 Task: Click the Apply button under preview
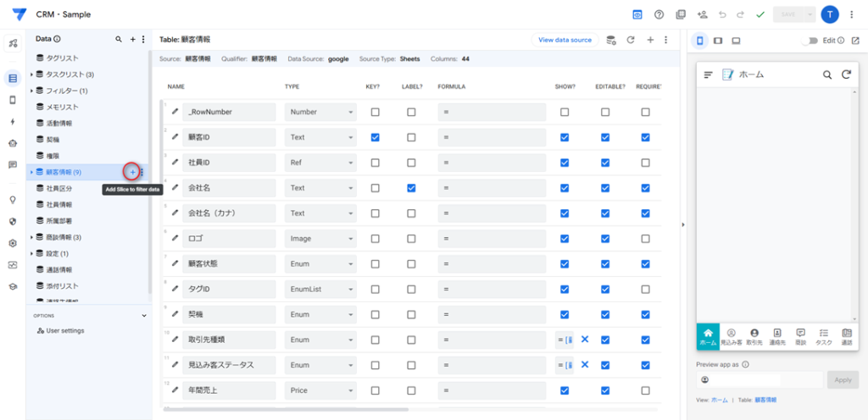coord(843,379)
